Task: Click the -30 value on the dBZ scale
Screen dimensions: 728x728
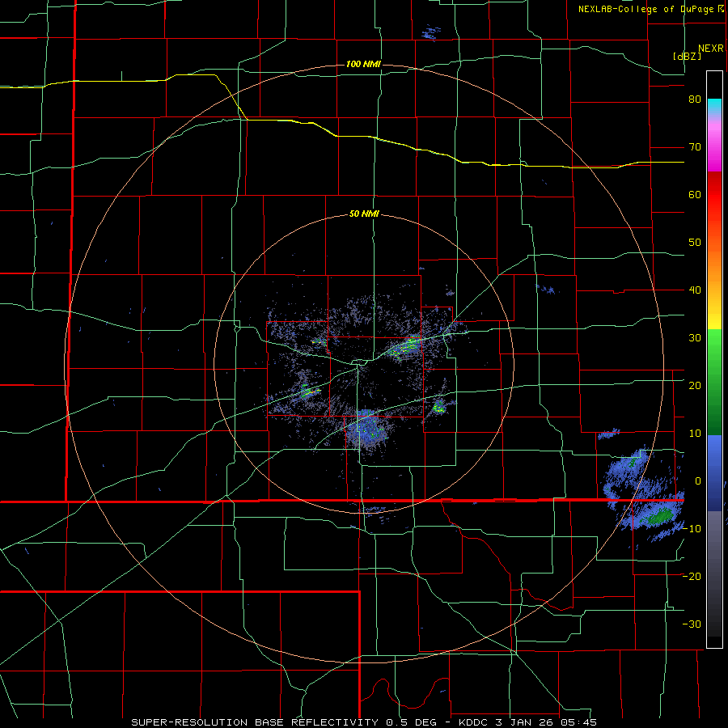Action: click(x=692, y=624)
